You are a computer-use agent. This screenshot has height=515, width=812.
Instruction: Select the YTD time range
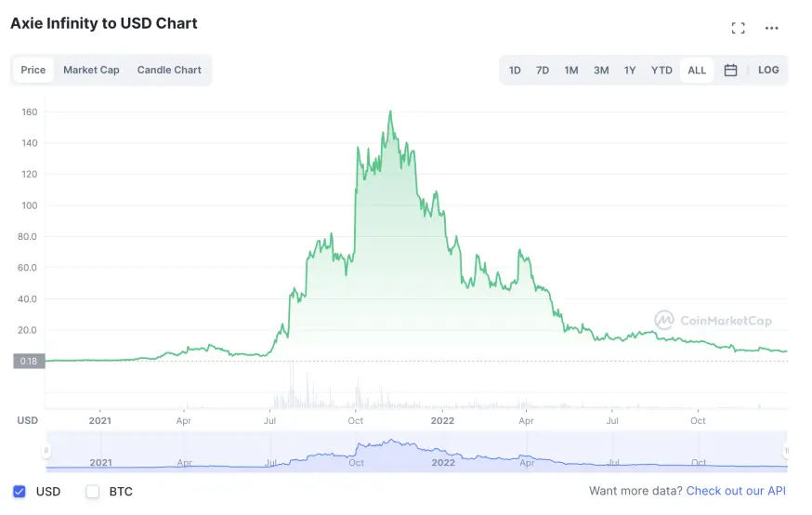click(661, 70)
